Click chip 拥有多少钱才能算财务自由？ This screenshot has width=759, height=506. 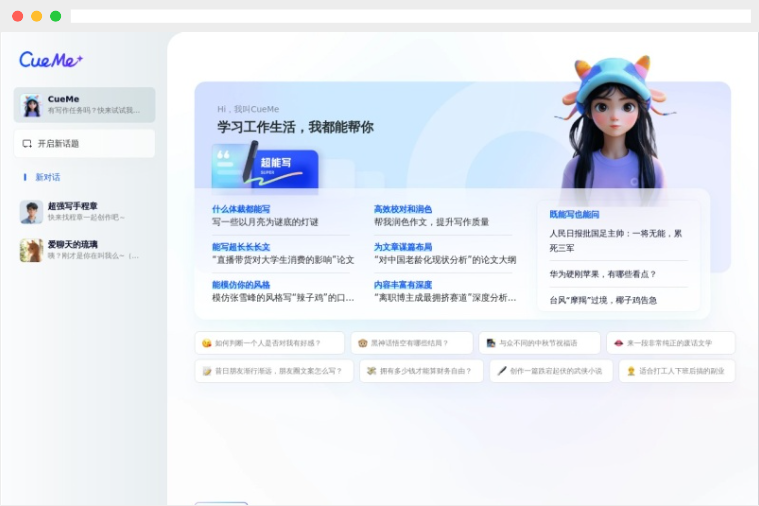click(421, 371)
